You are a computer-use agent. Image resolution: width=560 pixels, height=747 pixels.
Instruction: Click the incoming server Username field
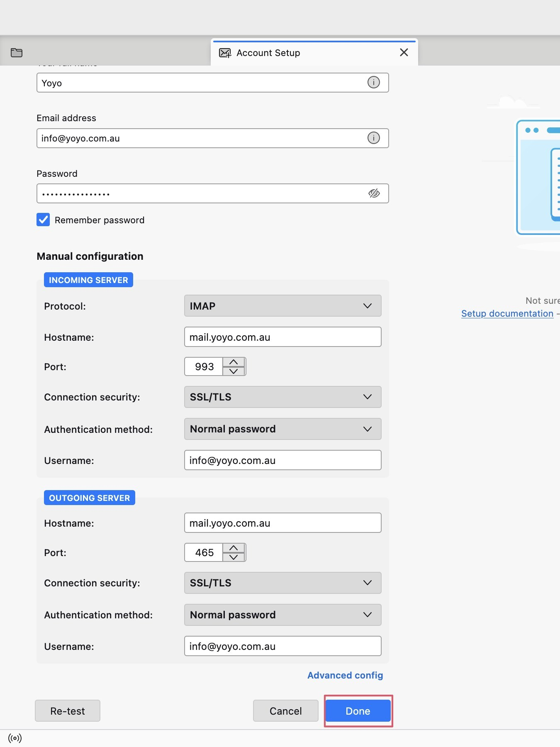point(283,460)
